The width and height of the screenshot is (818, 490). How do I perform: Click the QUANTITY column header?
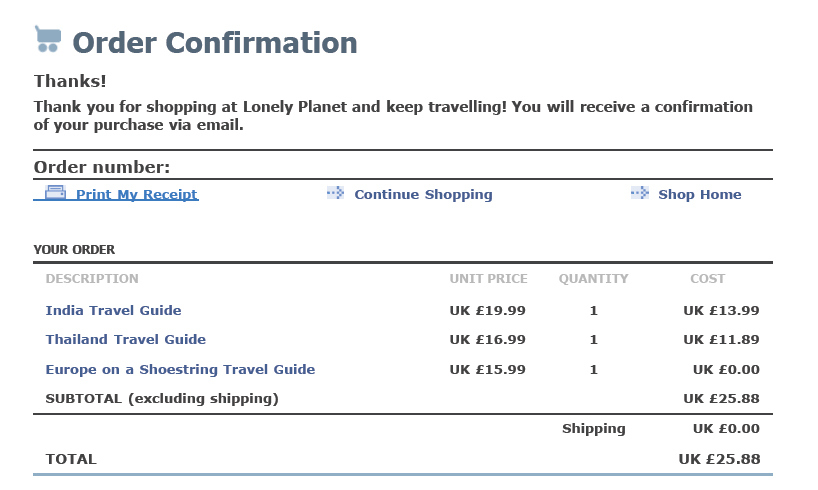pyautogui.click(x=593, y=279)
